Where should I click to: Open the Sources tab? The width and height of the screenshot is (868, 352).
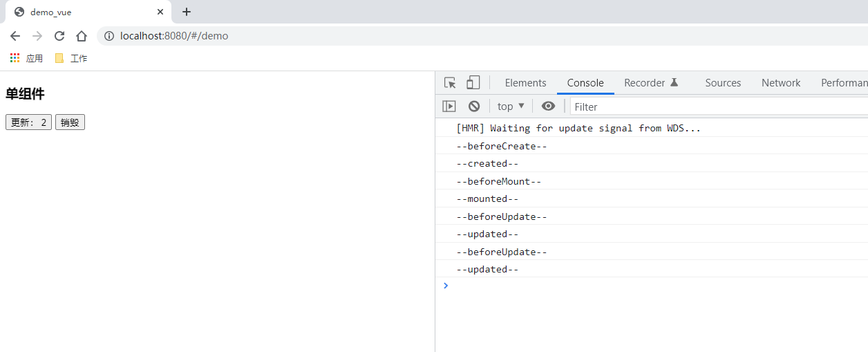tap(723, 83)
